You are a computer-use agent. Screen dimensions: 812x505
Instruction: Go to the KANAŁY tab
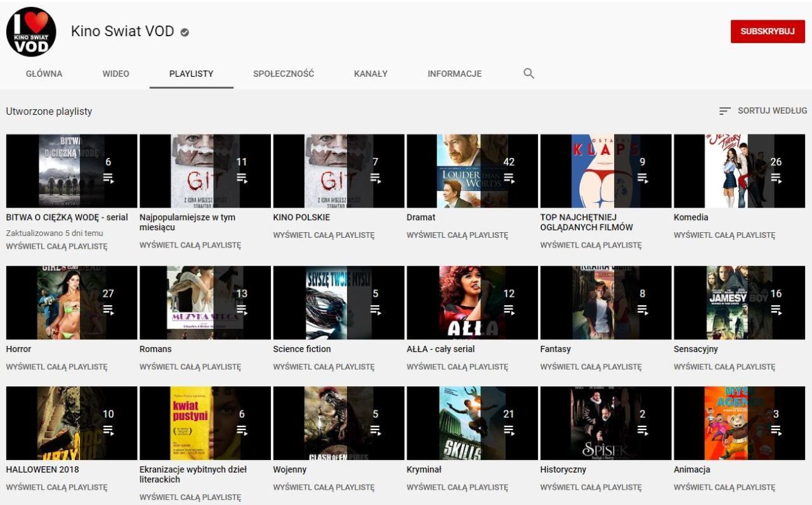pos(370,74)
